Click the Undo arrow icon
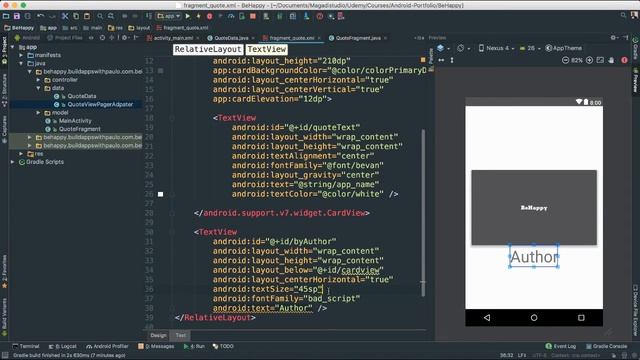640x360 pixels. click(40, 16)
